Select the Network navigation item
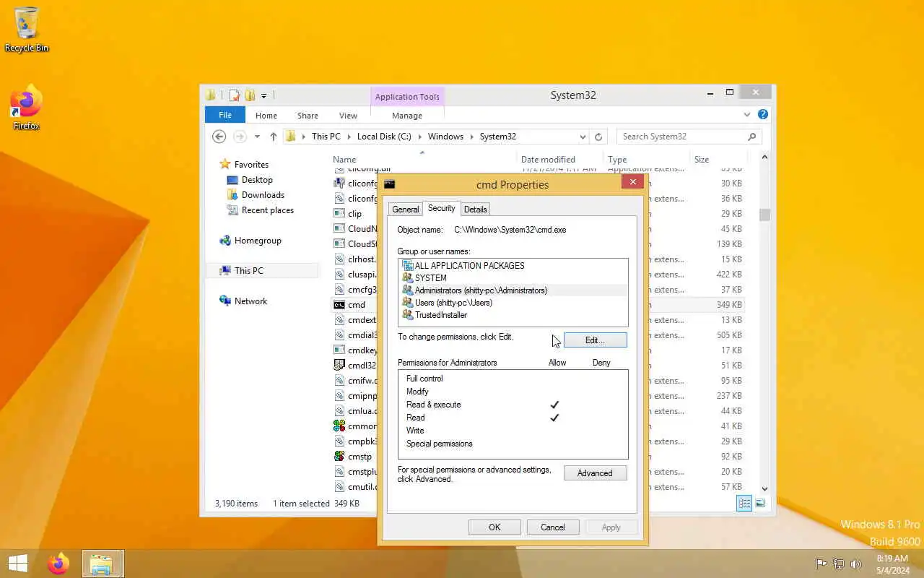 (250, 301)
